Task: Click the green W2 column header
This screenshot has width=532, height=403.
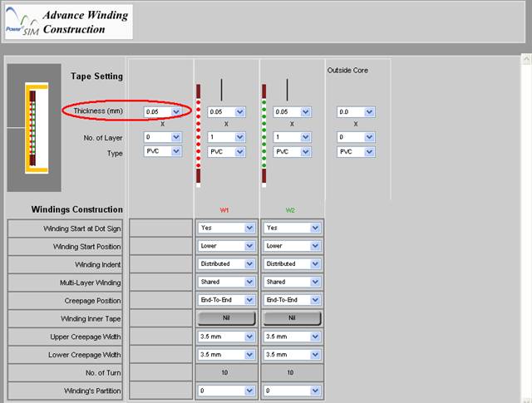Action: (x=290, y=210)
